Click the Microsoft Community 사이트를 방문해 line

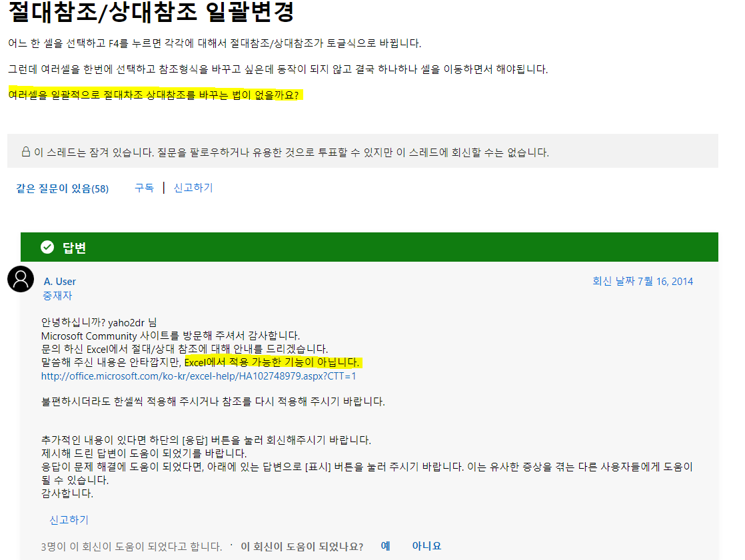pos(171,336)
